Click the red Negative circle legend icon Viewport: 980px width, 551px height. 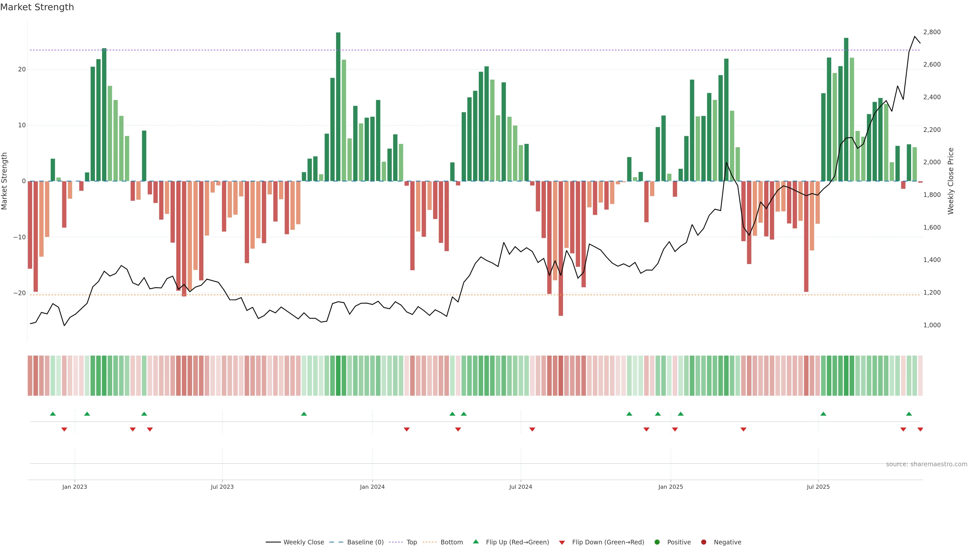pos(703,542)
